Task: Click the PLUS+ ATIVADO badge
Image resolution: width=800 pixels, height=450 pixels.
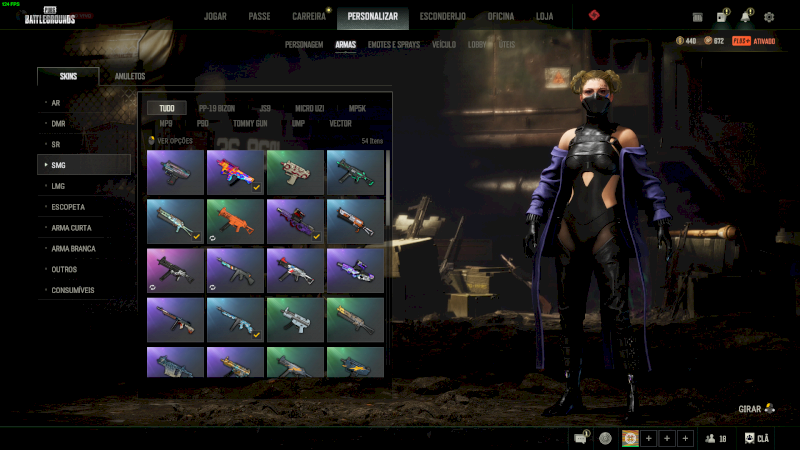Action: [754, 41]
